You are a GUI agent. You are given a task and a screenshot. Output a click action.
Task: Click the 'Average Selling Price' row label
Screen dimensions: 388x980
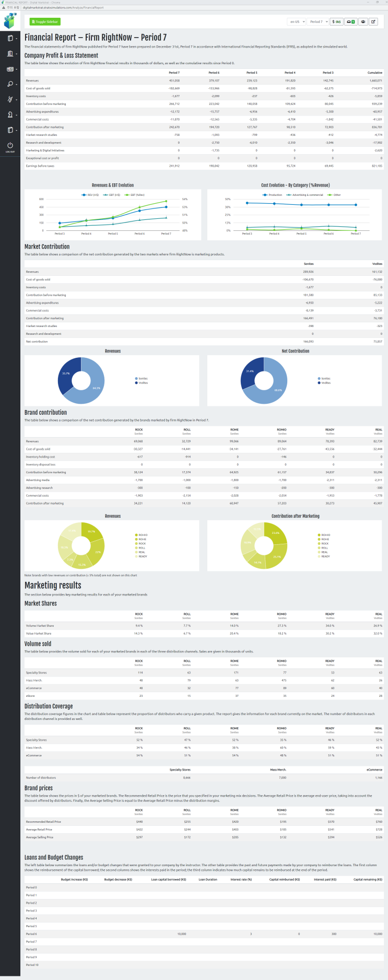(40, 837)
